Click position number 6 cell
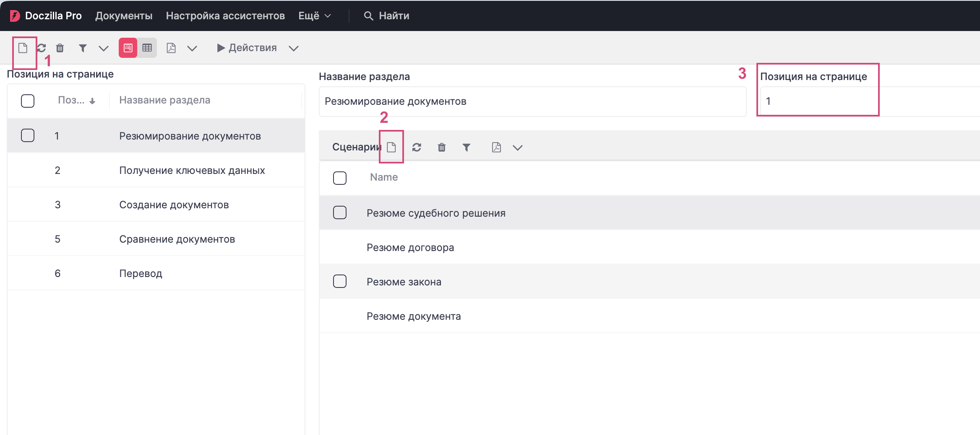Screen dimensions: 980x435 pyautogui.click(x=57, y=273)
